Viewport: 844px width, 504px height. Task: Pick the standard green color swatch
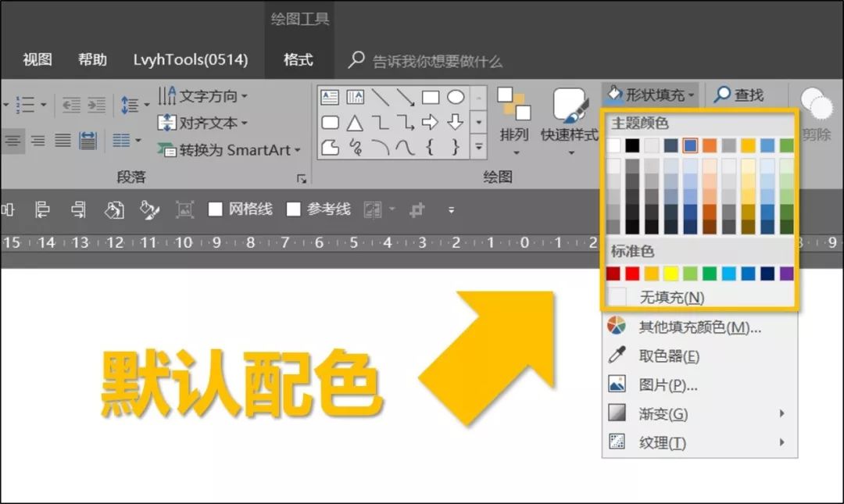coord(710,273)
